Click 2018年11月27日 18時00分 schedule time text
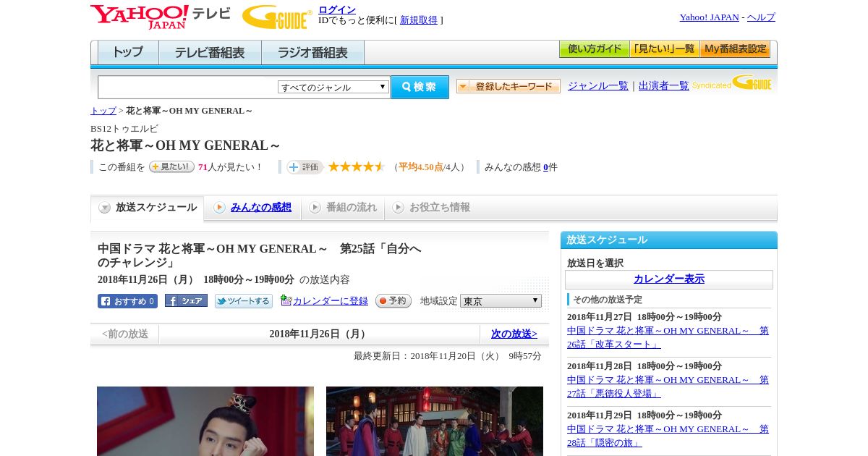This screenshot has height=456, width=868. click(x=644, y=317)
